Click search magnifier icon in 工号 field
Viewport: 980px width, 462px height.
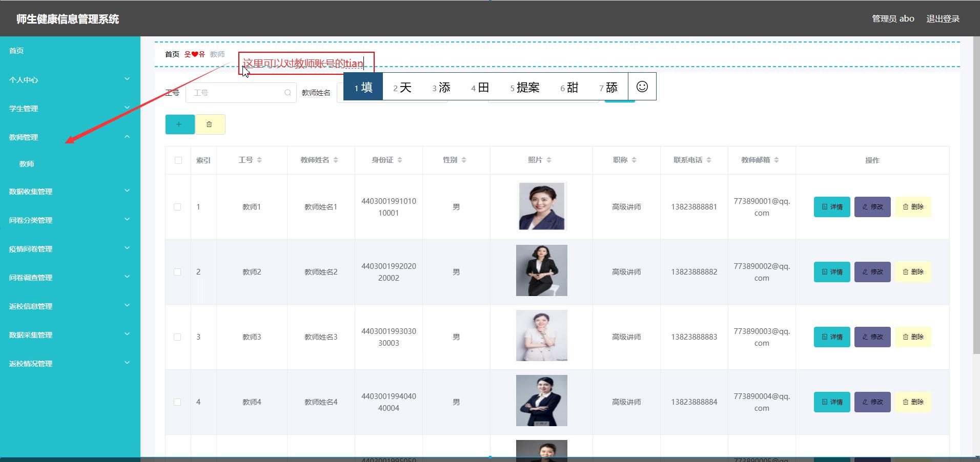[x=288, y=93]
